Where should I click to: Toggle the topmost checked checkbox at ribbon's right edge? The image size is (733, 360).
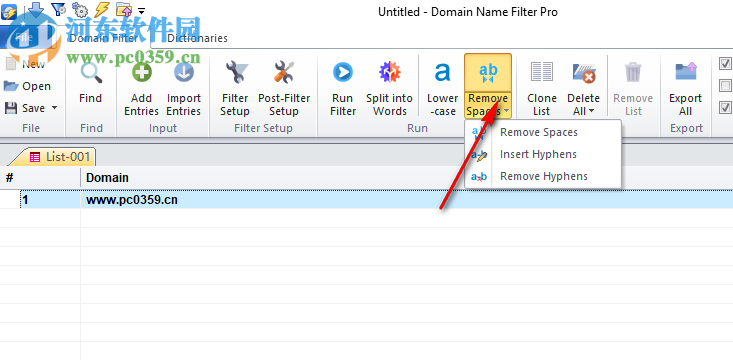coord(726,64)
